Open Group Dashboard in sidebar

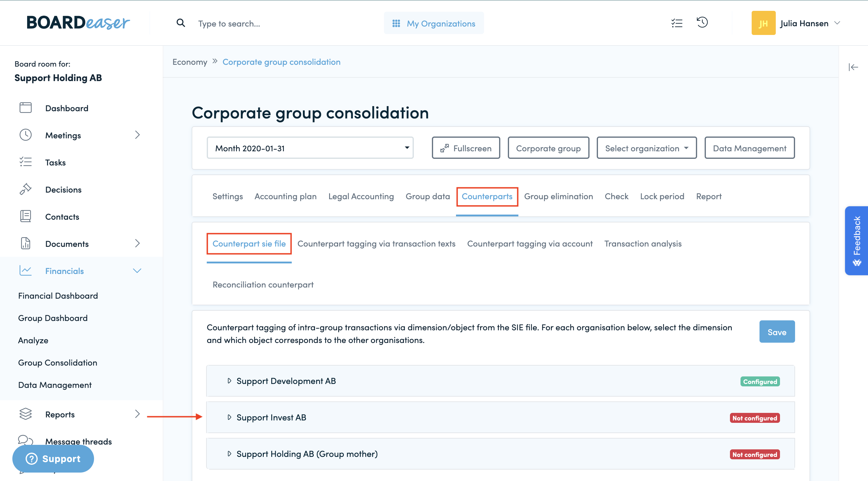click(53, 318)
